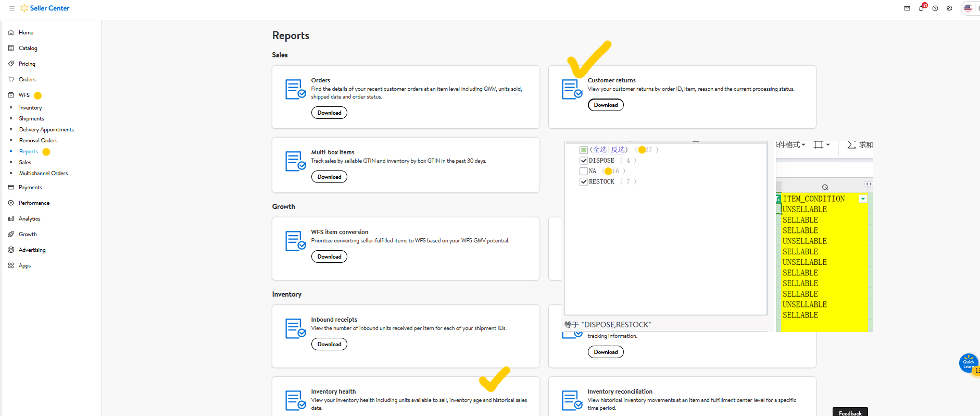Open WFS Shipments submenu item
The image size is (980, 416).
(32, 118)
